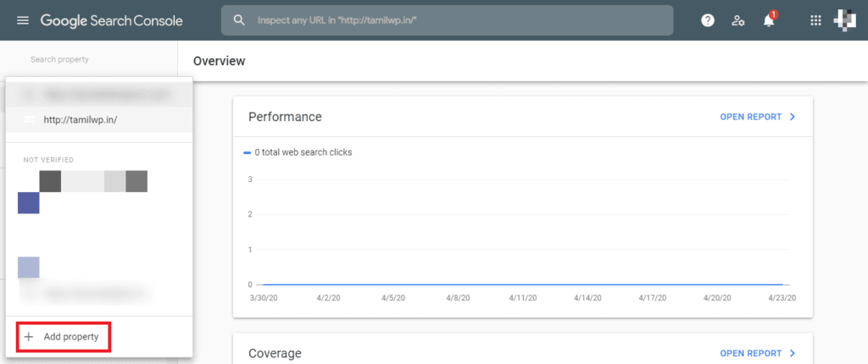Open the Coverage report link
Image resolution: width=868 pixels, height=364 pixels.
(x=751, y=353)
